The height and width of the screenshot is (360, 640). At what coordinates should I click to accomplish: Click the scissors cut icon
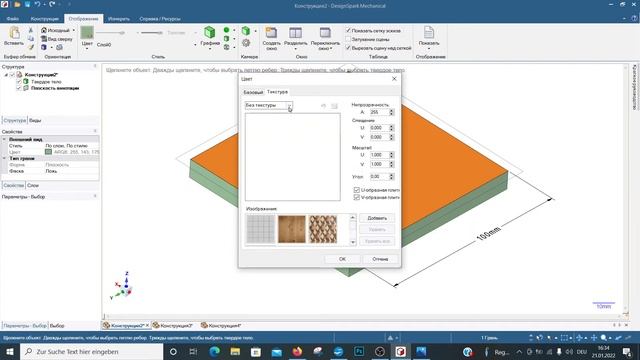point(31,30)
